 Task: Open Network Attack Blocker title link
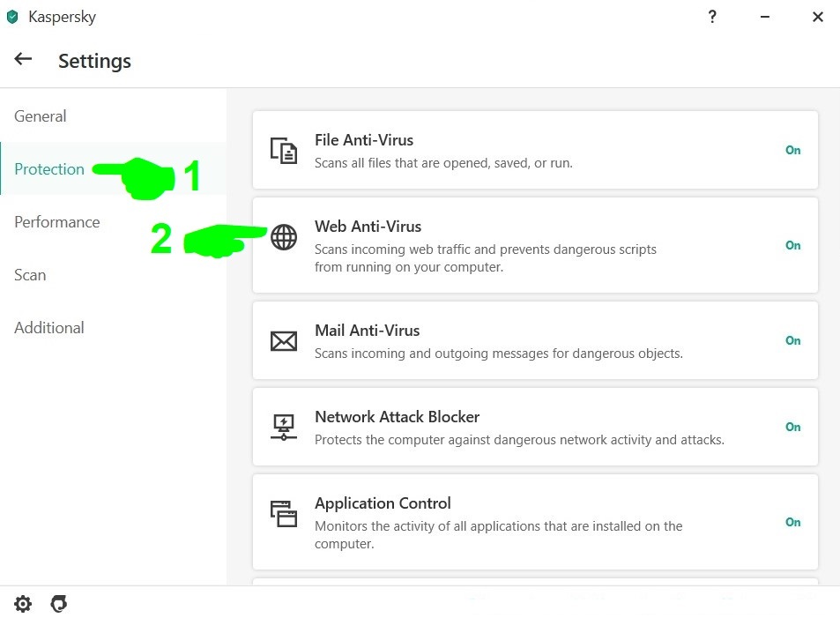pyautogui.click(x=397, y=417)
